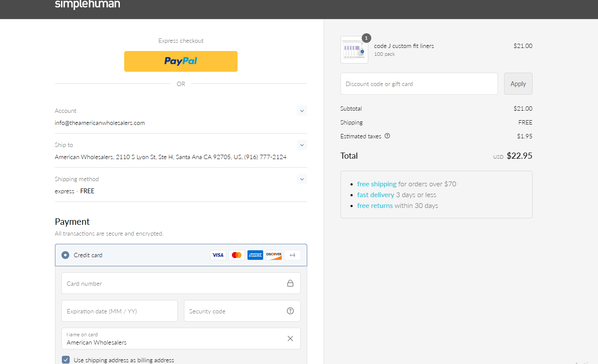Expand the Account section
Screen dimensions: 598x364
pos(302,111)
